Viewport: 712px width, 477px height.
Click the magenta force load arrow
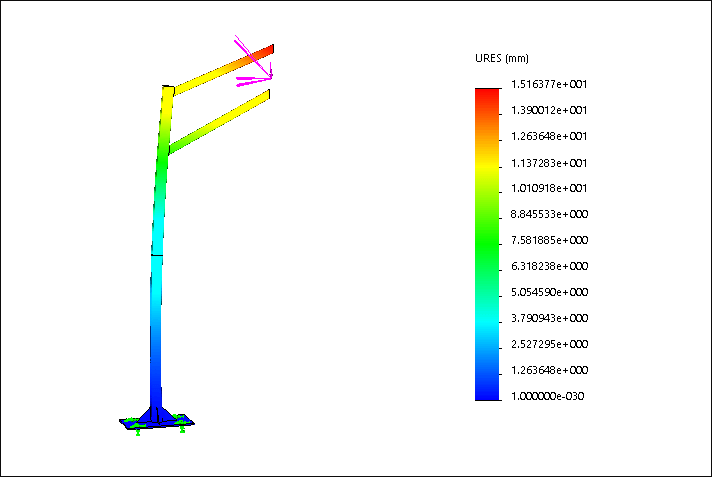(x=253, y=61)
